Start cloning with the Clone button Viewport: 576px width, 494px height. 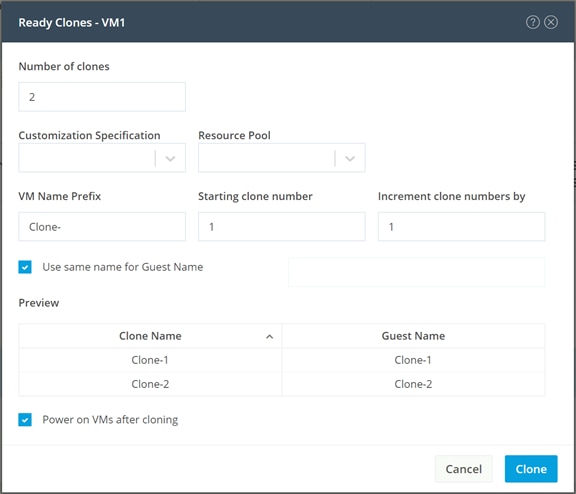click(x=531, y=469)
